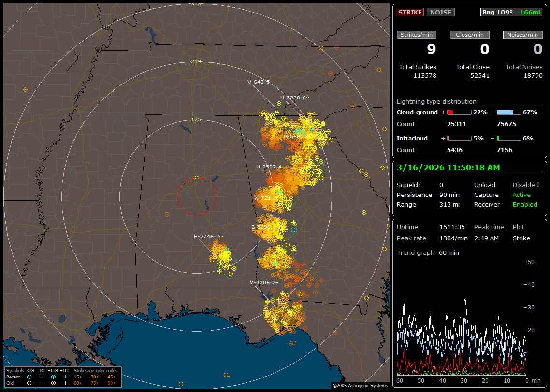
Task: Select storm cell label H-2746-2
Action: (x=207, y=236)
